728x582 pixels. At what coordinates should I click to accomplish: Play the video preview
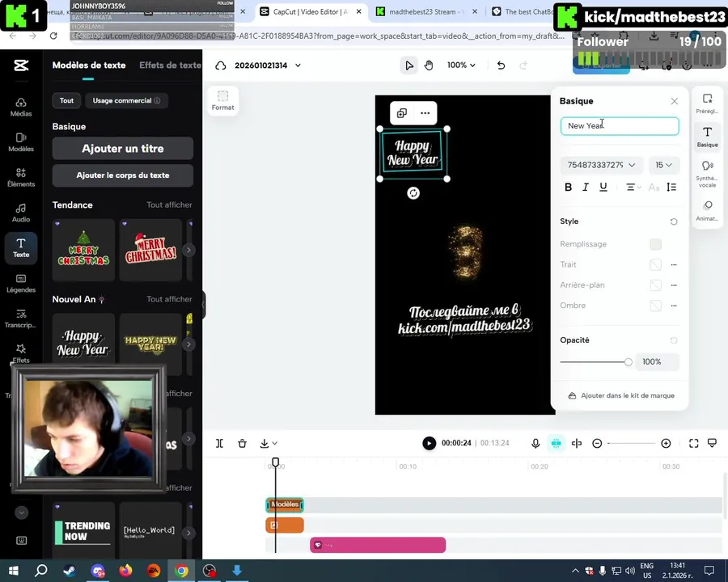pos(429,443)
